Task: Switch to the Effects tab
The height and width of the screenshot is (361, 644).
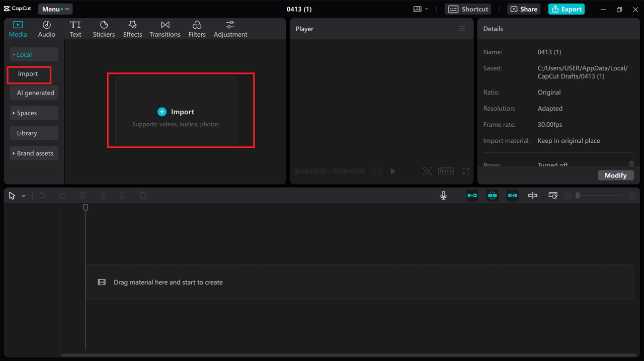Action: tap(133, 29)
